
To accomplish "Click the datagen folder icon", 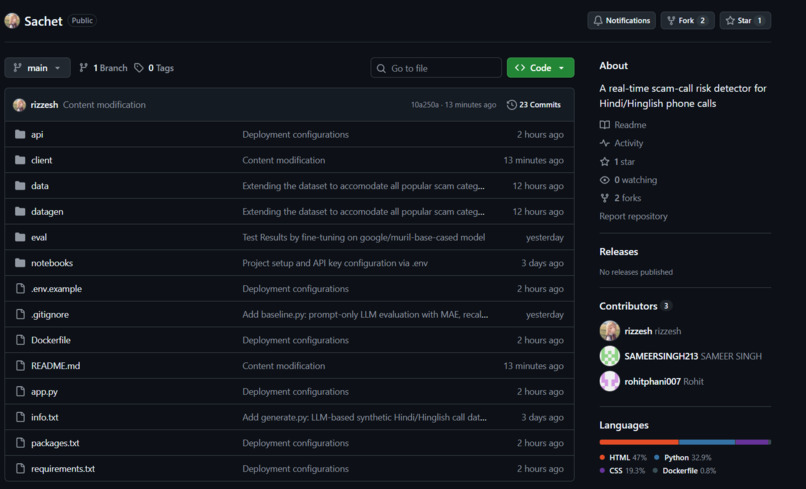I will tap(20, 211).
